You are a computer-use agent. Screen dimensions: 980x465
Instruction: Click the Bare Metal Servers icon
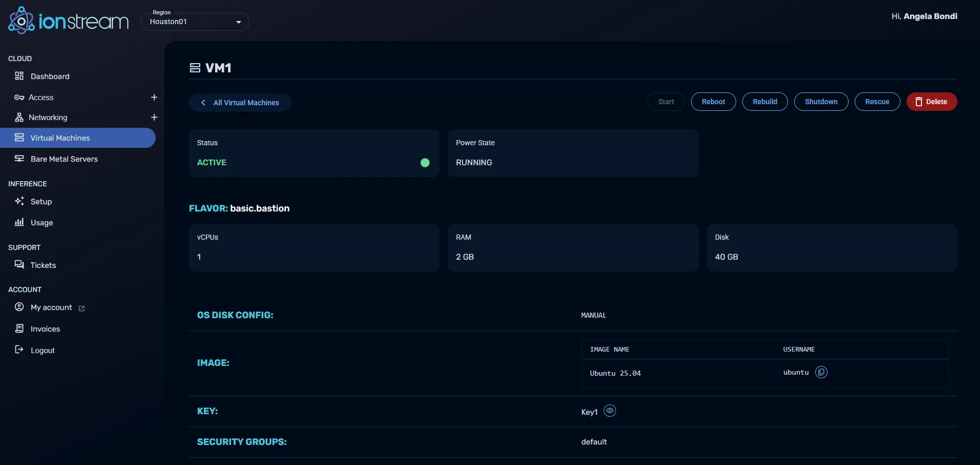[20, 159]
